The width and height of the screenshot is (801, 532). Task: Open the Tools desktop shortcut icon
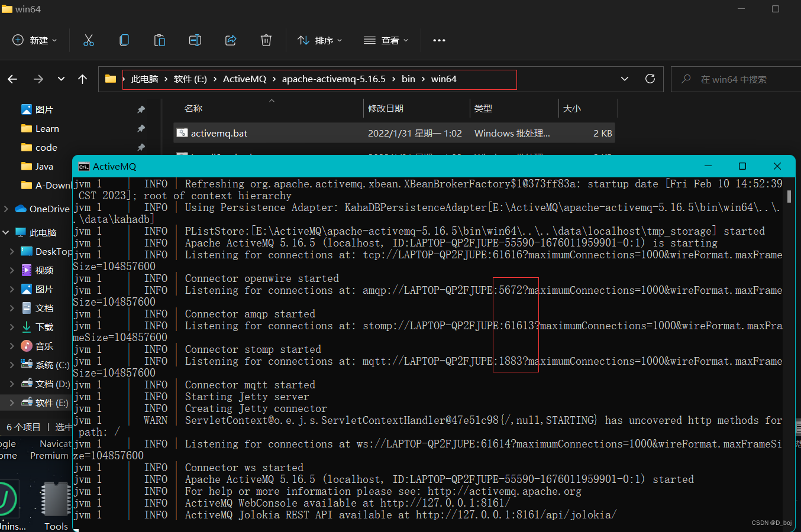pyautogui.click(x=56, y=499)
